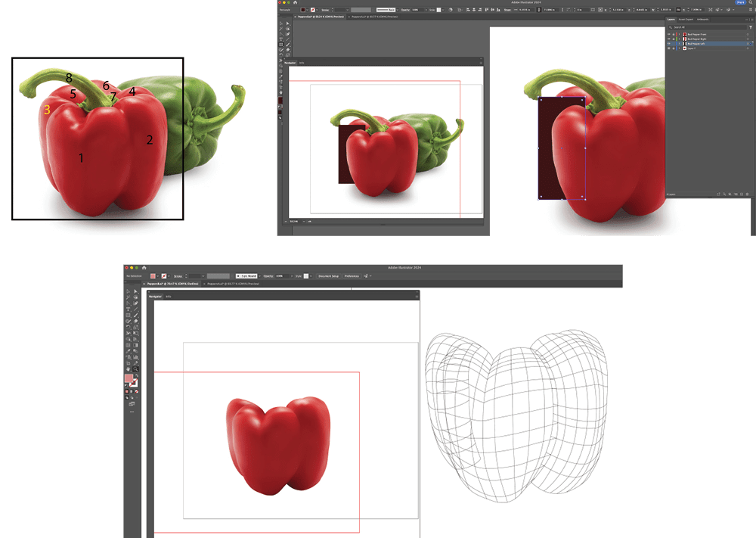Screen dimensions: 756x538
Task: Hide the Red Pepper Front layer
Action: (669, 35)
